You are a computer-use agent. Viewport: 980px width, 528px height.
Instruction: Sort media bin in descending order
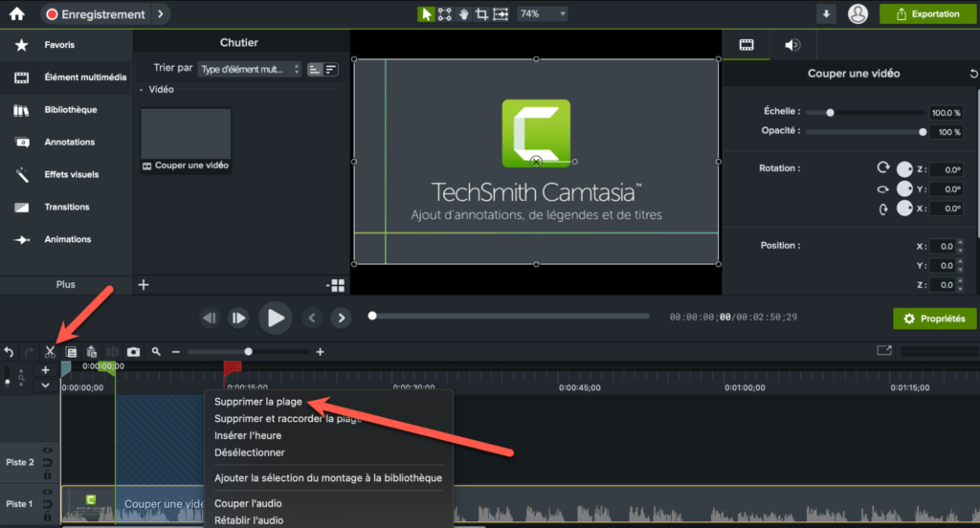click(330, 70)
